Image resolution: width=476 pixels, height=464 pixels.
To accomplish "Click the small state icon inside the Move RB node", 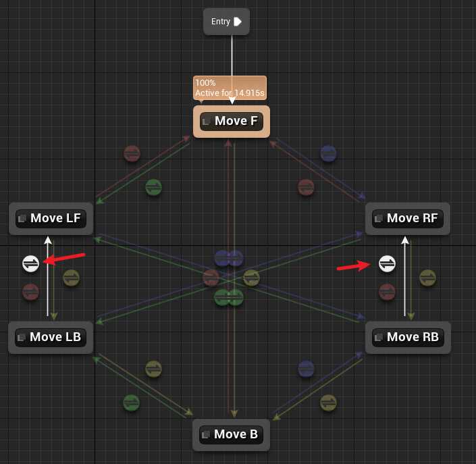I will (x=378, y=338).
